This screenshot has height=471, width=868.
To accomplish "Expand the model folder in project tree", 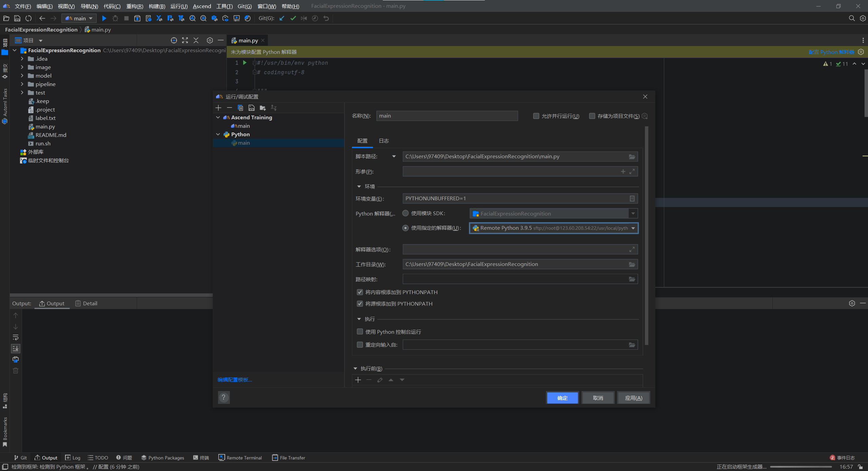I will pyautogui.click(x=22, y=76).
